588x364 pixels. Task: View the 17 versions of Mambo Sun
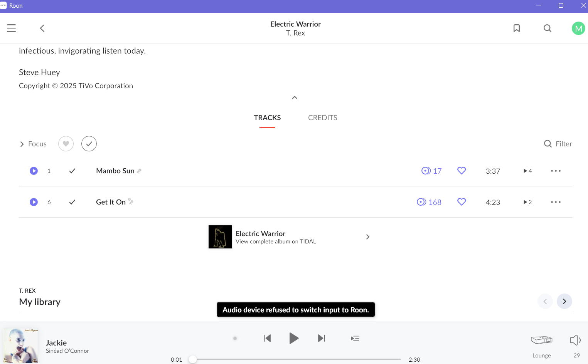tap(431, 171)
